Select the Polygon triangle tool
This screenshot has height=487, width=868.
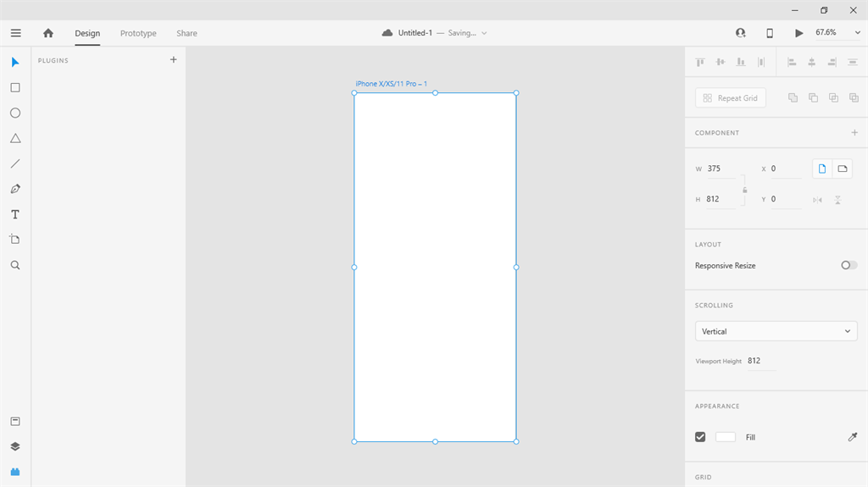pyautogui.click(x=15, y=138)
